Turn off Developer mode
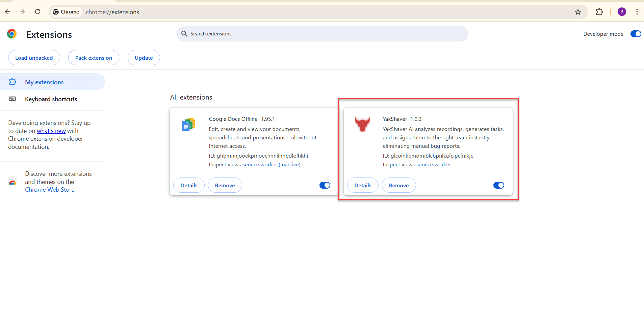 (636, 34)
